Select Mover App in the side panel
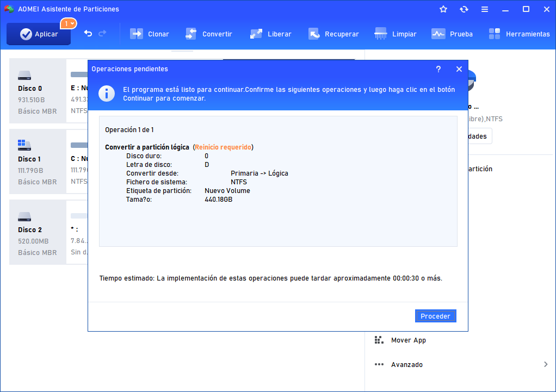 pyautogui.click(x=409, y=340)
